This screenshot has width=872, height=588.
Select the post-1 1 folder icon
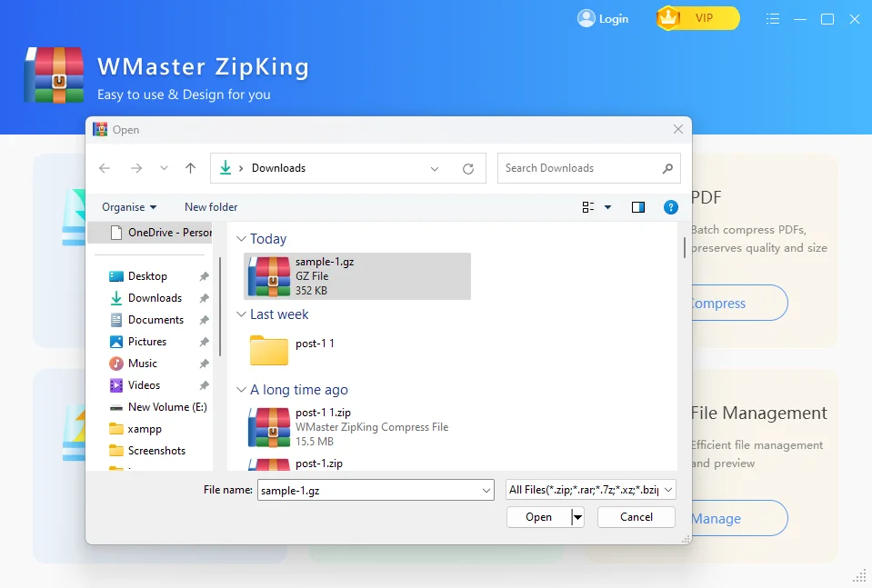269,350
